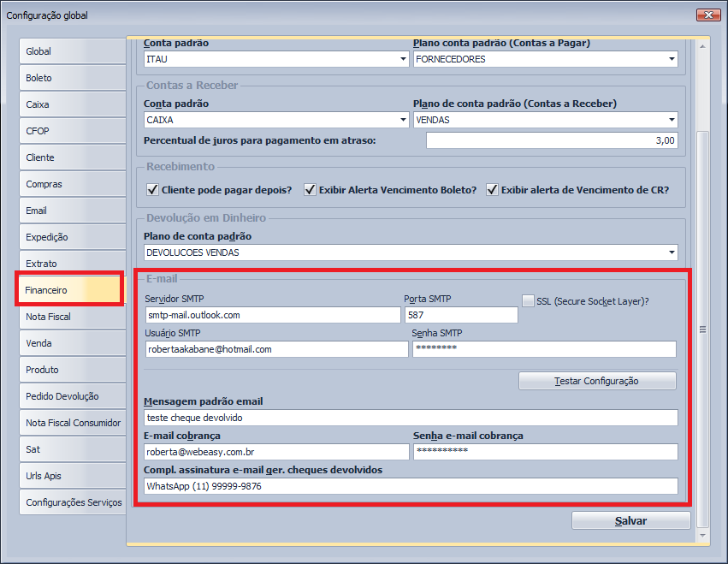The height and width of the screenshot is (564, 728).
Task: Focus the Porta SMTP field
Action: [x=460, y=315]
